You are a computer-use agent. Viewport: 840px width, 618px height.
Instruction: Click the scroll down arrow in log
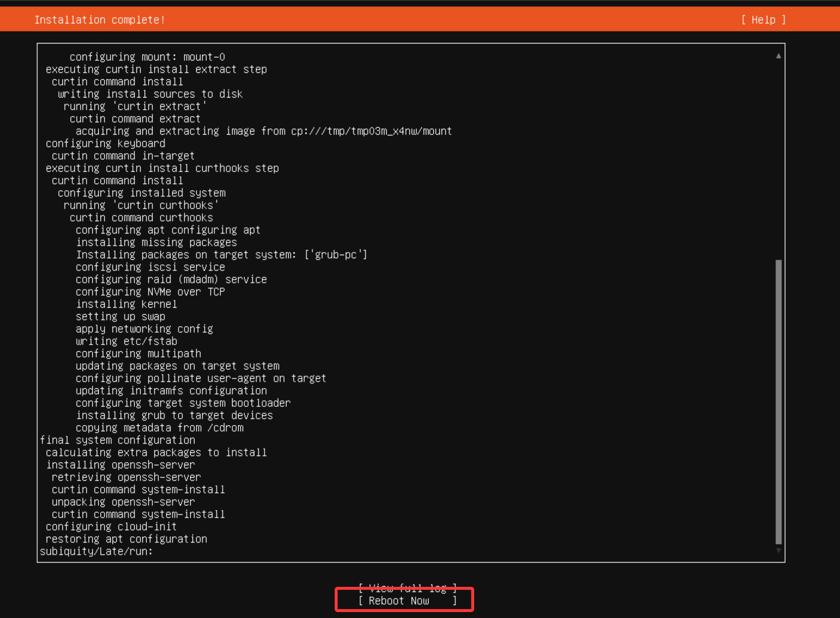point(778,550)
